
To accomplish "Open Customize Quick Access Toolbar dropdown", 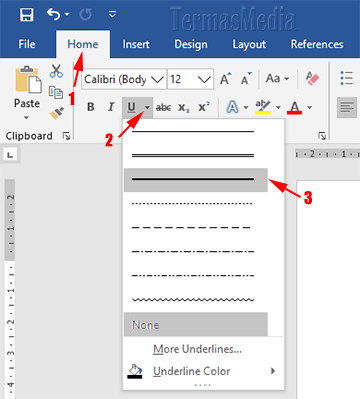I will pyautogui.click(x=113, y=14).
